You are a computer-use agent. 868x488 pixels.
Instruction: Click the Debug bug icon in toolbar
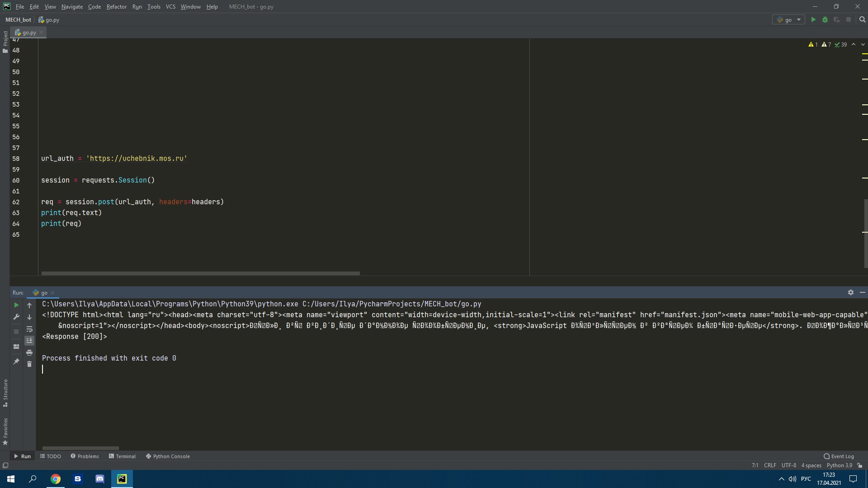click(x=825, y=20)
